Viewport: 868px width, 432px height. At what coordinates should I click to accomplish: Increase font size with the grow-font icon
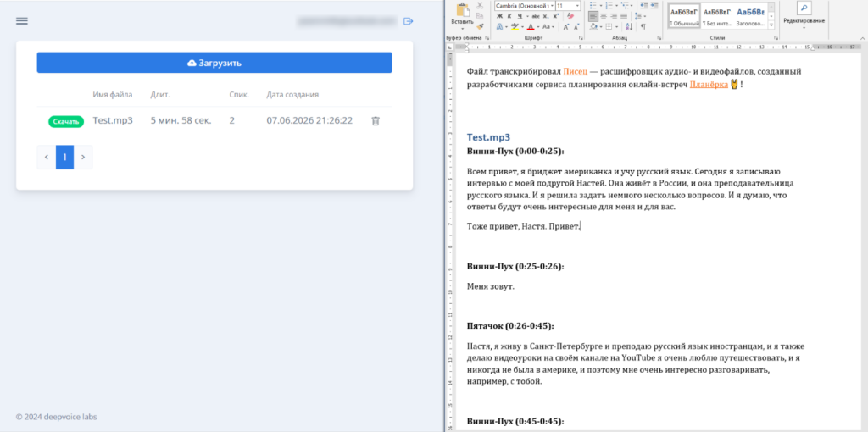[x=565, y=26]
